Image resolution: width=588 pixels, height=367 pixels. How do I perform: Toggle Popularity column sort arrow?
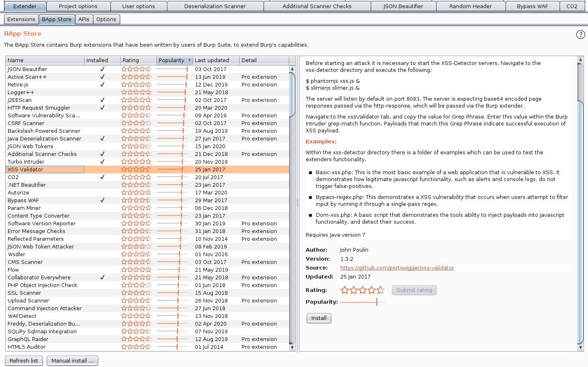click(189, 60)
